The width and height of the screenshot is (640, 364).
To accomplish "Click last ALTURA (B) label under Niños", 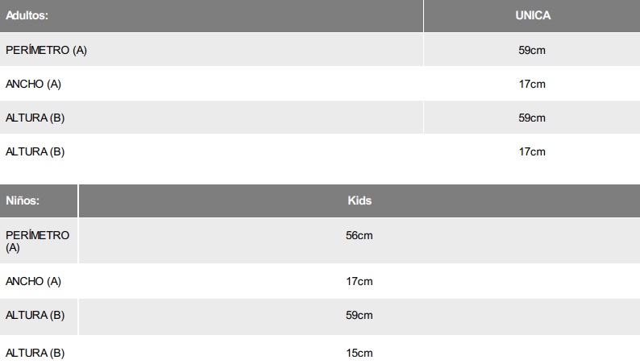I will (x=35, y=353).
